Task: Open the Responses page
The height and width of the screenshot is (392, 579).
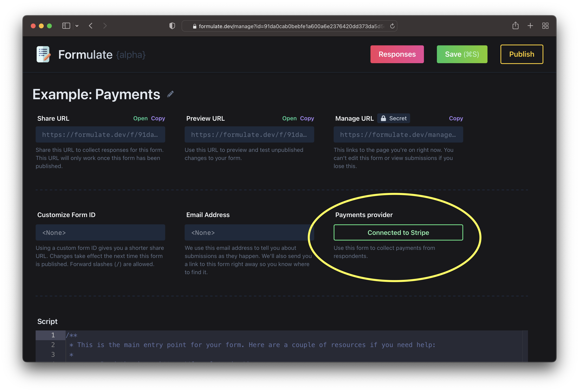Action: coord(397,54)
